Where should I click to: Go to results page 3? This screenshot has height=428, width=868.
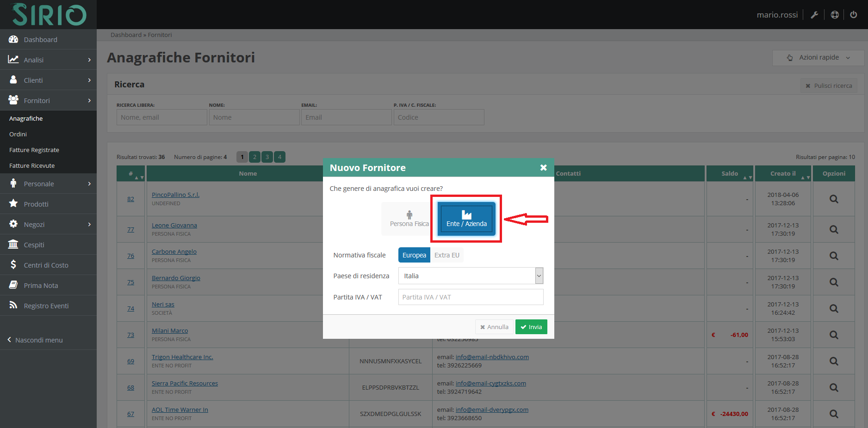pos(267,157)
